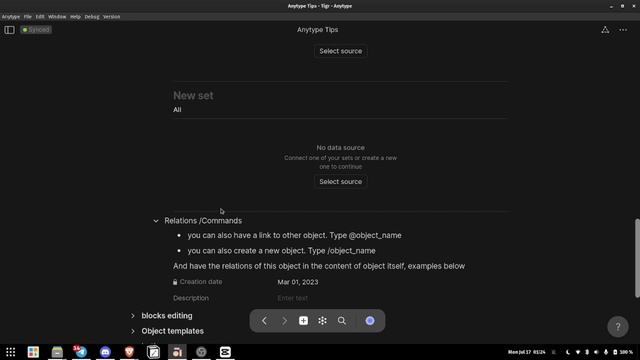Open the help question mark button

point(618,327)
